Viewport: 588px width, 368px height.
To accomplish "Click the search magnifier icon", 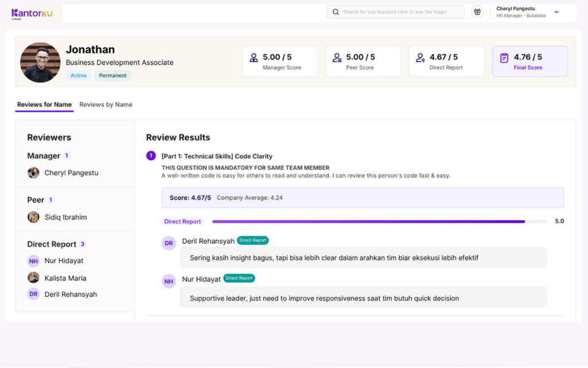I will click(335, 11).
